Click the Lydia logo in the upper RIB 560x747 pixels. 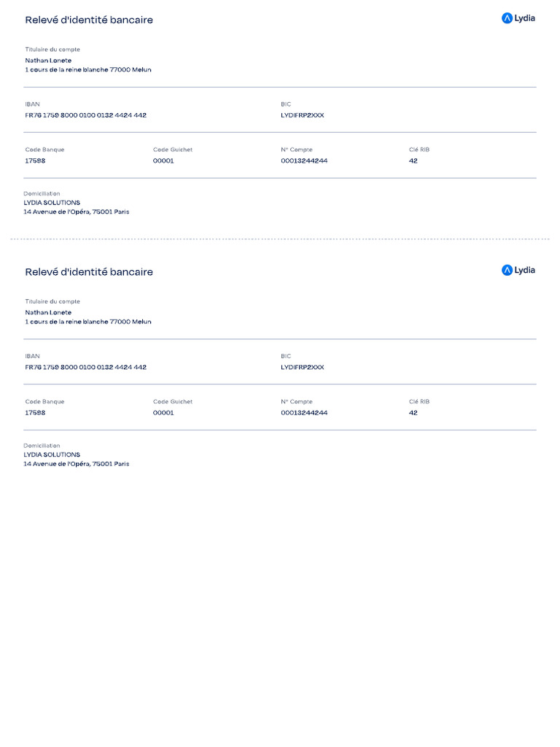coord(518,18)
